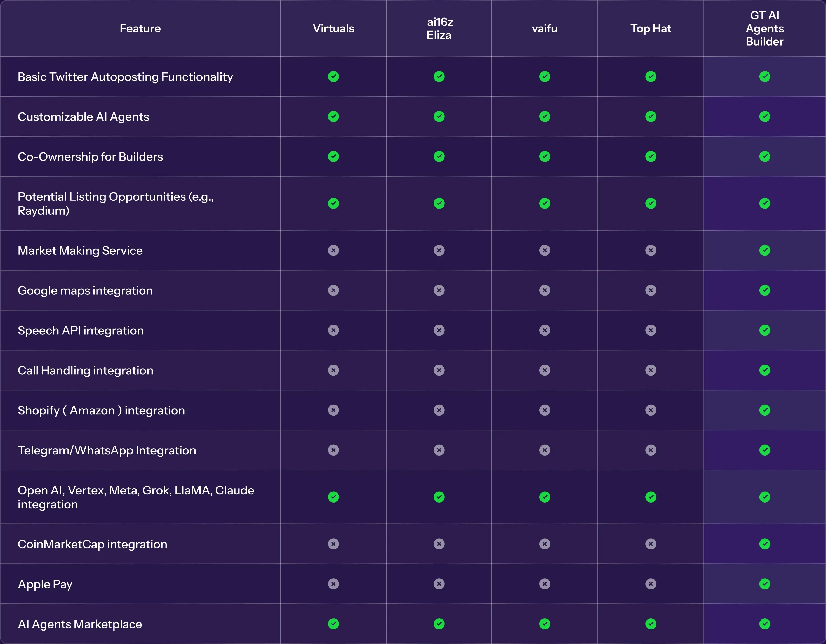Click 'Telegram/WhatsApp Integration' row label
Screen dimensions: 826x644
coord(107,450)
